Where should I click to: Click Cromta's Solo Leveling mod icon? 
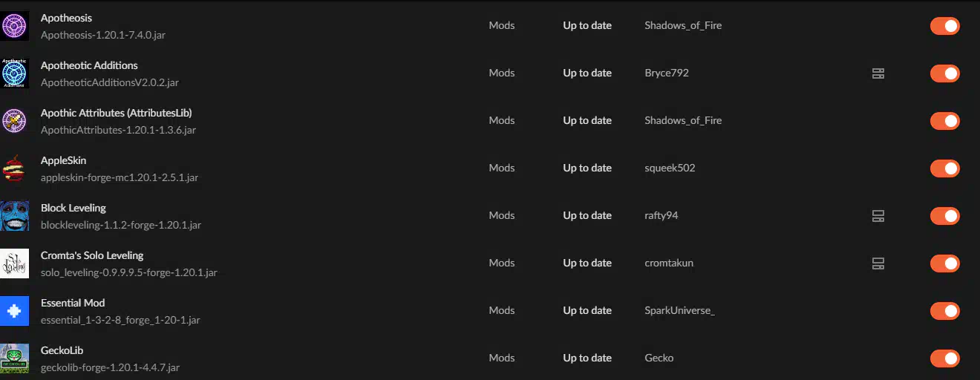point(14,263)
